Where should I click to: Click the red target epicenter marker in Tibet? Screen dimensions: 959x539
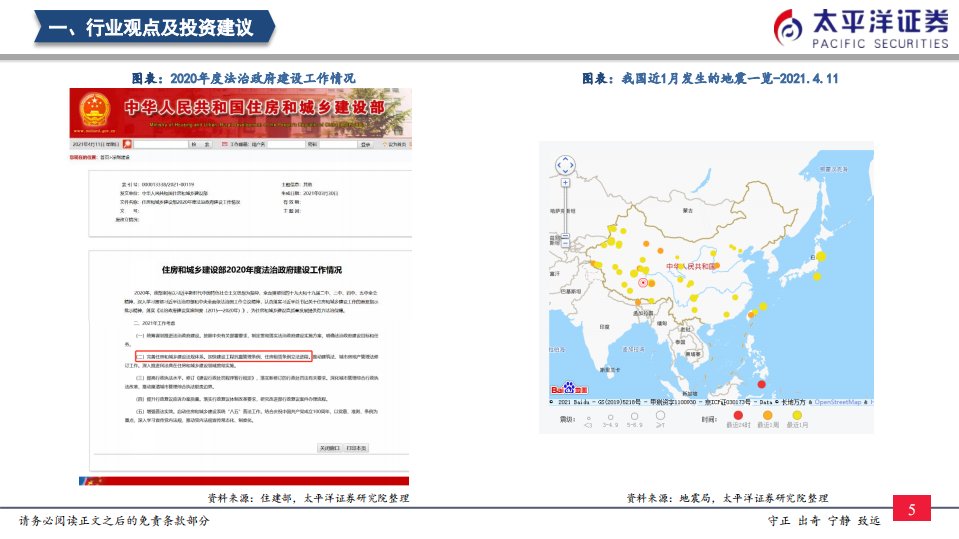(643, 283)
